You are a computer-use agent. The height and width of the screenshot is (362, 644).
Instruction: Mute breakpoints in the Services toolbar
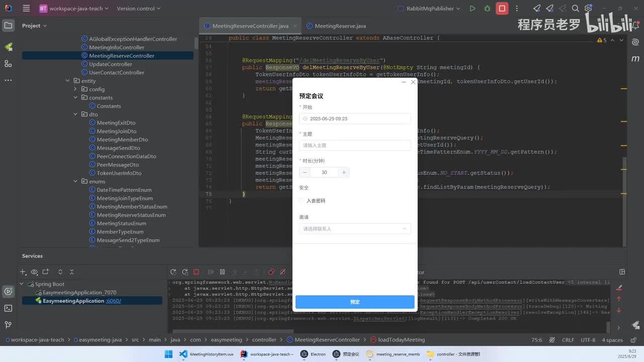(283, 272)
